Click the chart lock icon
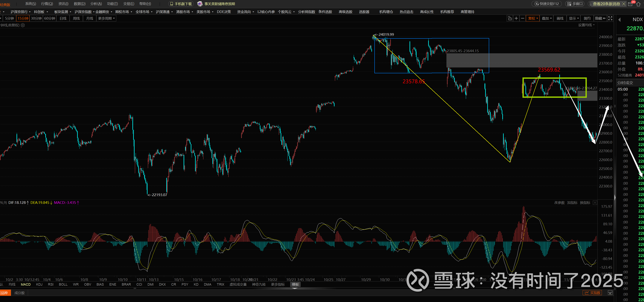 coord(510,18)
